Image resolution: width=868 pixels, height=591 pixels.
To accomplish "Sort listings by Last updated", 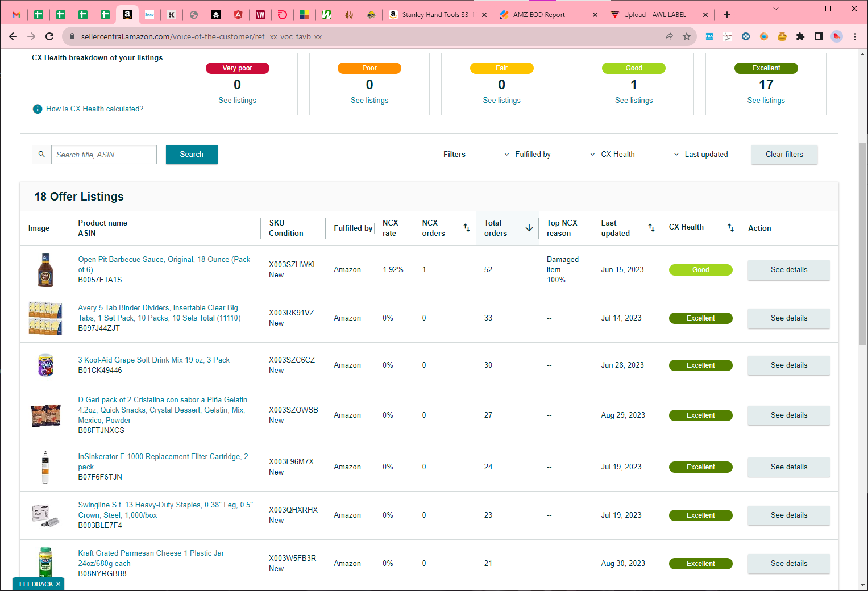I will click(651, 228).
